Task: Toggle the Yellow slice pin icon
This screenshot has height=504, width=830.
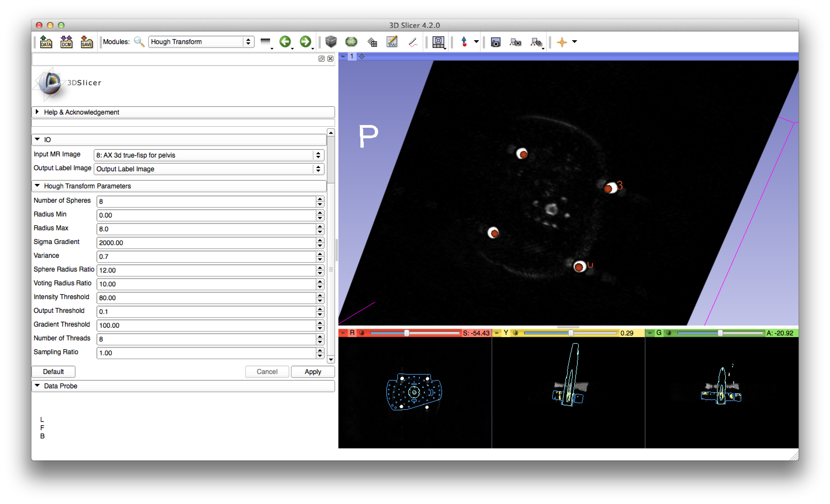Action: 497,333
